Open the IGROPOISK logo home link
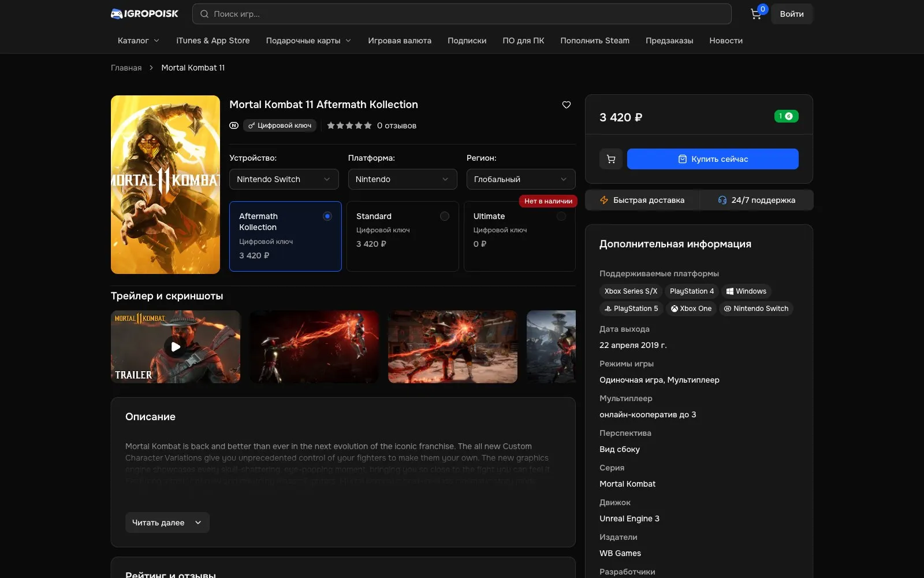The image size is (924, 578). (144, 14)
